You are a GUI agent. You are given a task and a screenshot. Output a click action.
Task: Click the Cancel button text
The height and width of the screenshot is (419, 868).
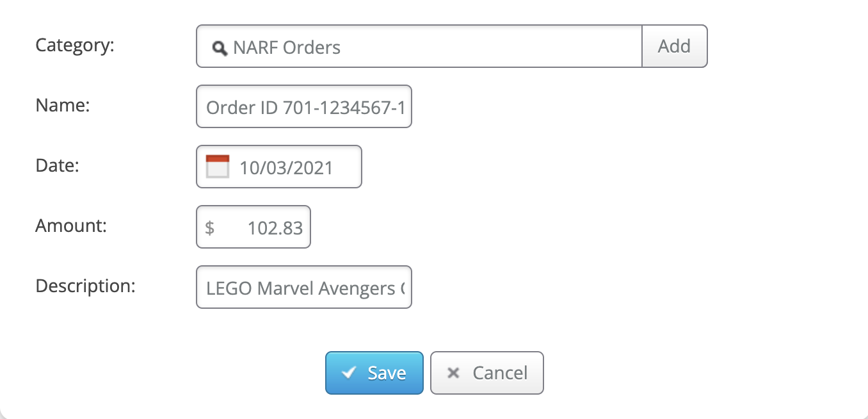(500, 373)
